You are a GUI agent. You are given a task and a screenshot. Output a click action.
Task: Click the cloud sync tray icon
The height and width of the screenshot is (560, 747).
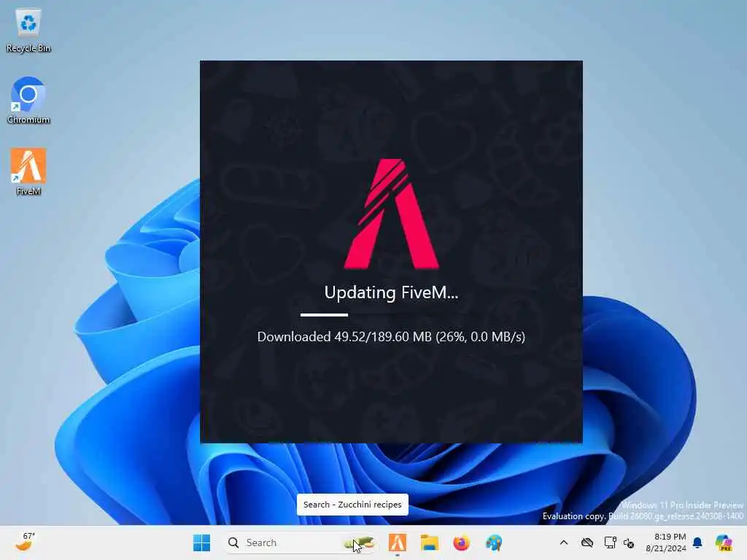[587, 542]
